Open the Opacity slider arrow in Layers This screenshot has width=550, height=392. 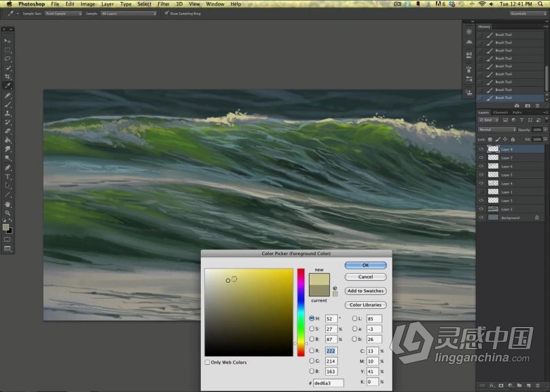[545, 130]
